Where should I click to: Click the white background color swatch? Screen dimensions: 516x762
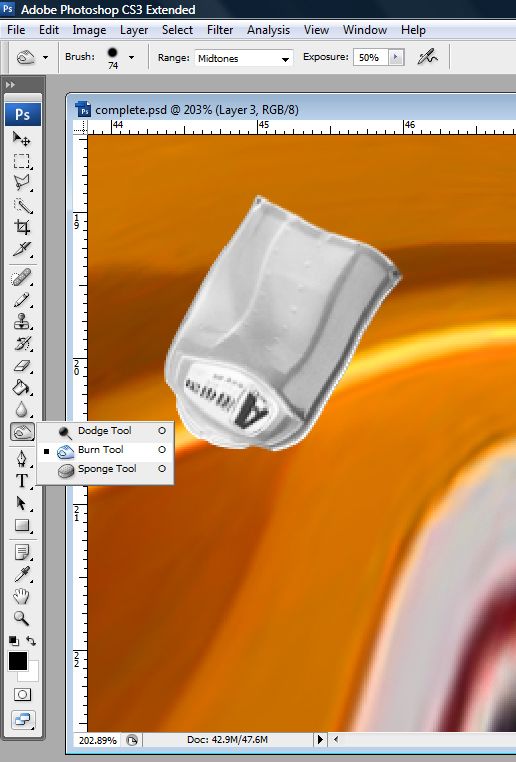[x=33, y=674]
